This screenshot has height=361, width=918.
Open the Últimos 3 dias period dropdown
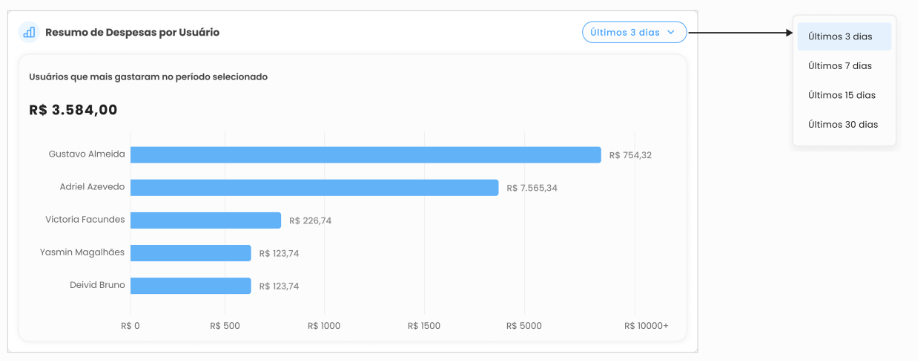[x=634, y=32]
